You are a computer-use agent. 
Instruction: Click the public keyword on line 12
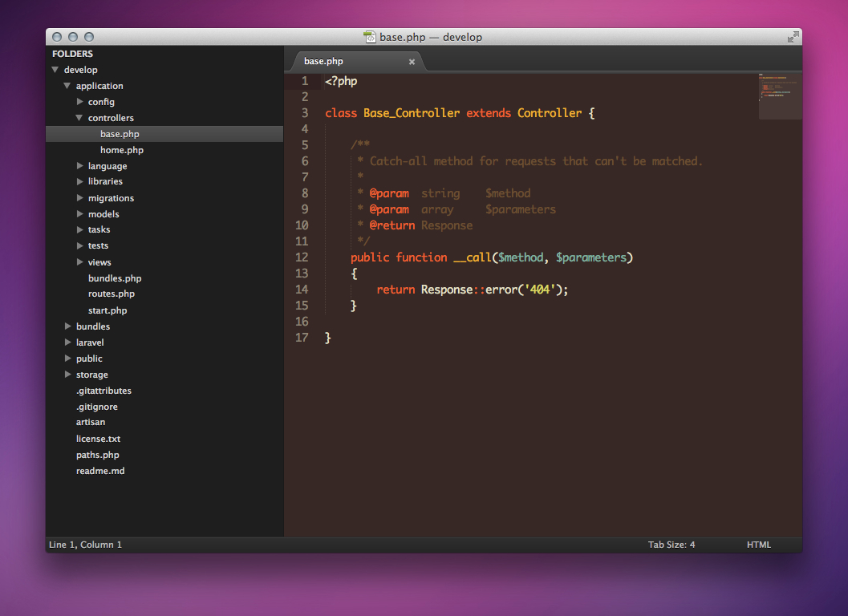click(x=370, y=257)
